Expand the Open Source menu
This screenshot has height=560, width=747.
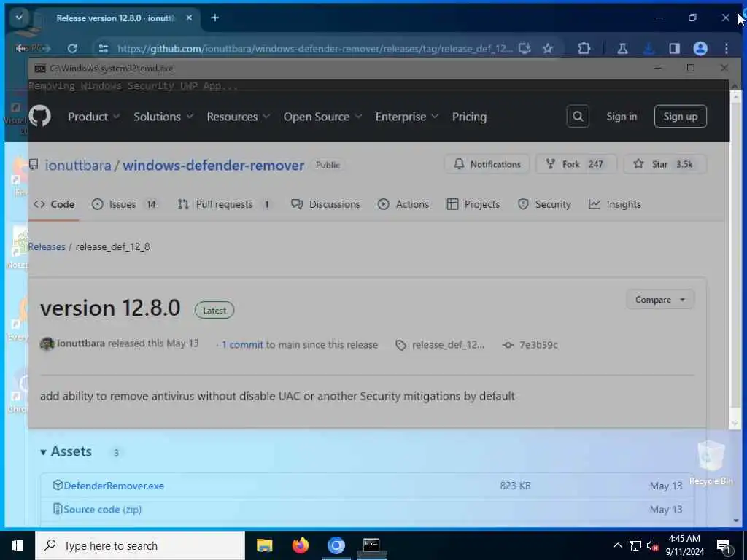322,117
